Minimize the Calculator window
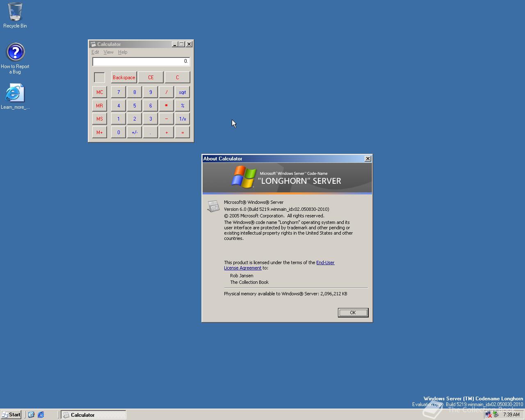 175,44
